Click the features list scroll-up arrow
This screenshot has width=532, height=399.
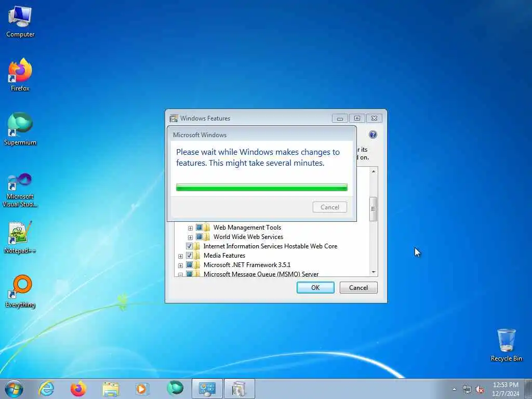pyautogui.click(x=373, y=171)
